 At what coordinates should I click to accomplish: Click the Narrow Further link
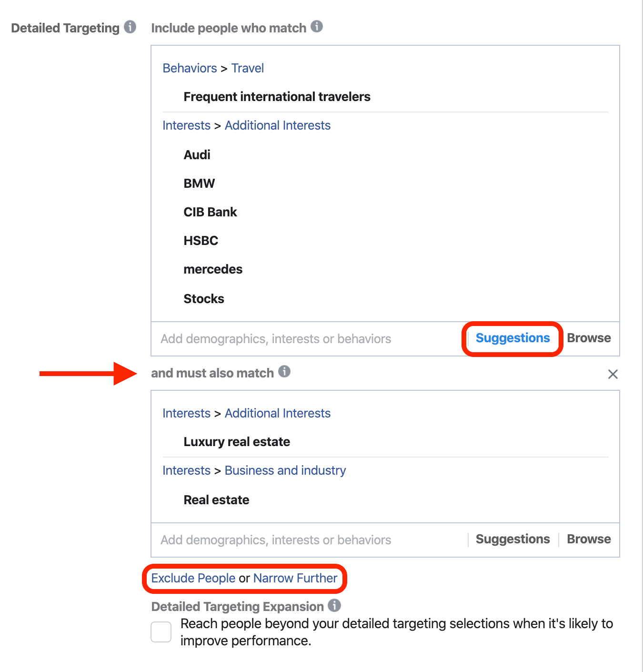pos(295,578)
